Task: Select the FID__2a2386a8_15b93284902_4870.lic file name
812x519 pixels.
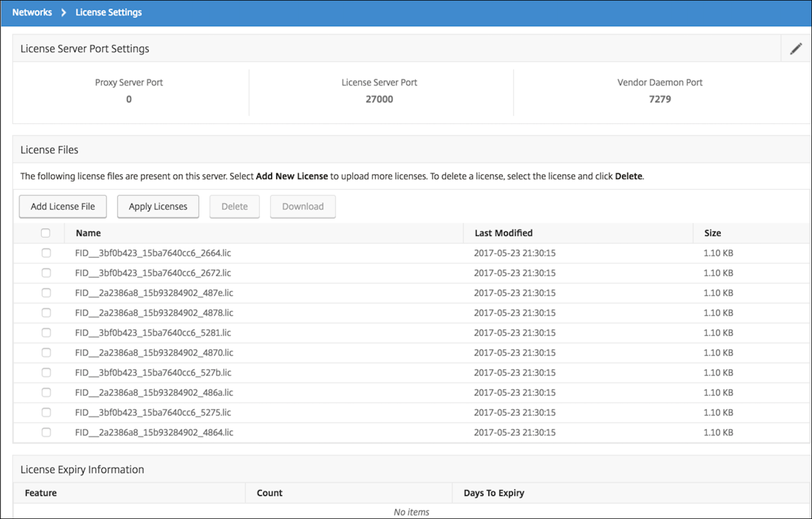Action: pos(154,353)
